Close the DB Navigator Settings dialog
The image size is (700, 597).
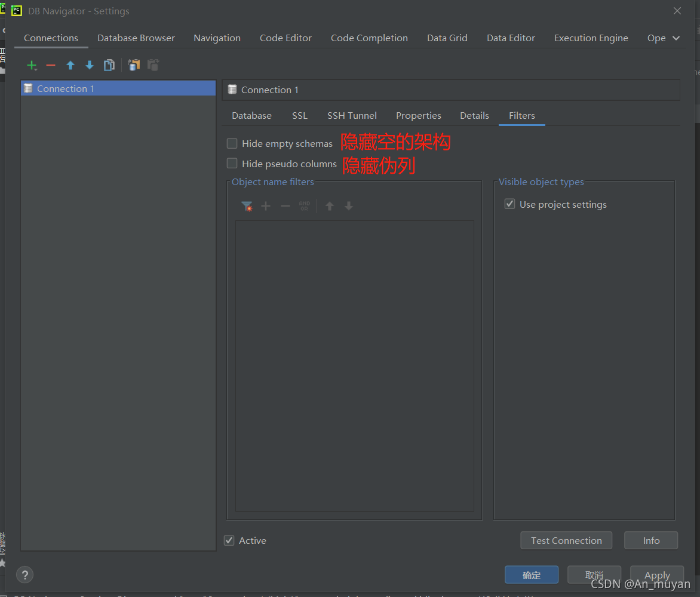tap(677, 11)
